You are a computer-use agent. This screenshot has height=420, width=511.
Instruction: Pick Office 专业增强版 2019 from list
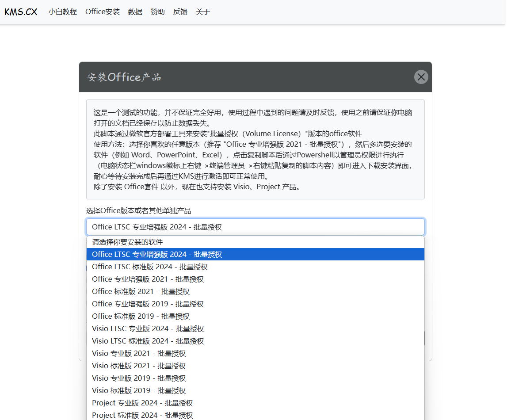tap(148, 304)
